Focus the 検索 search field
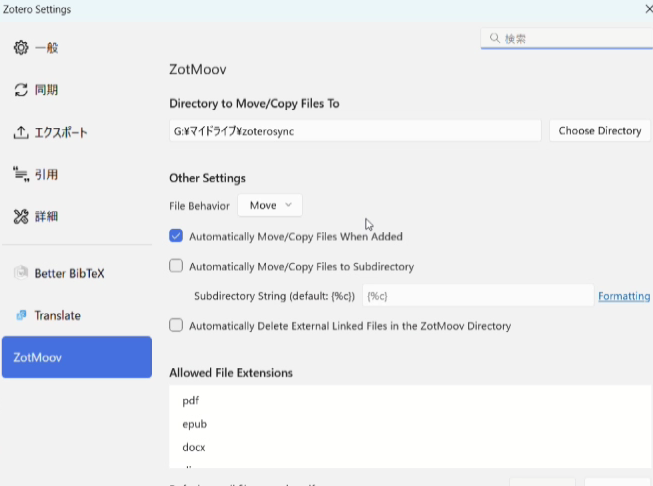Screen dimensions: 653x486 (567, 38)
